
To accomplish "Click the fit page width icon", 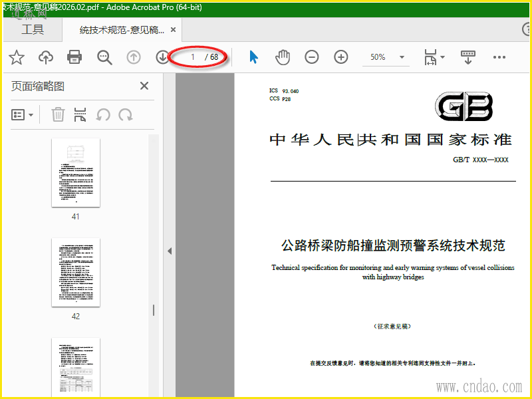I will click(430, 57).
